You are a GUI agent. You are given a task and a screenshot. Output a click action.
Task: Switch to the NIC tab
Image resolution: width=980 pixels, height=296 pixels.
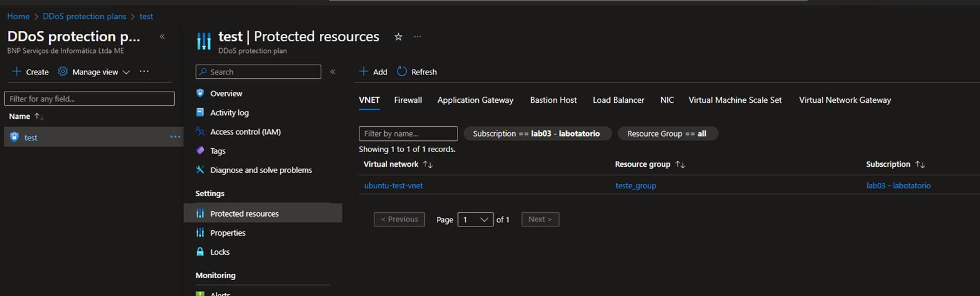click(667, 100)
